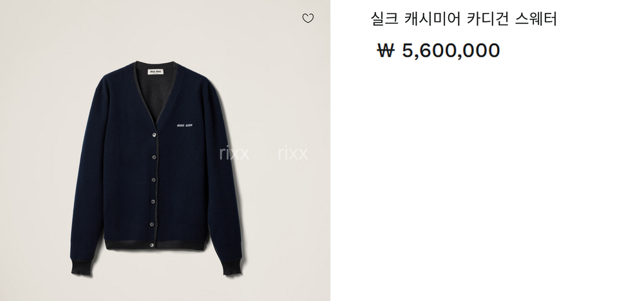The image size is (644, 301).
Task: Click the black cuff of the left sleeve
Action: pos(81,267)
